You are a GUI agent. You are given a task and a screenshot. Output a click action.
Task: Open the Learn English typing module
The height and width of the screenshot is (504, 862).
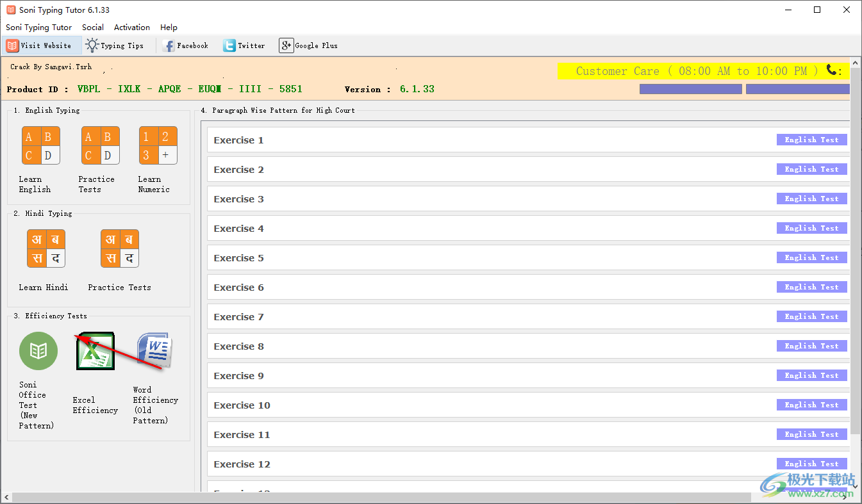pyautogui.click(x=41, y=145)
